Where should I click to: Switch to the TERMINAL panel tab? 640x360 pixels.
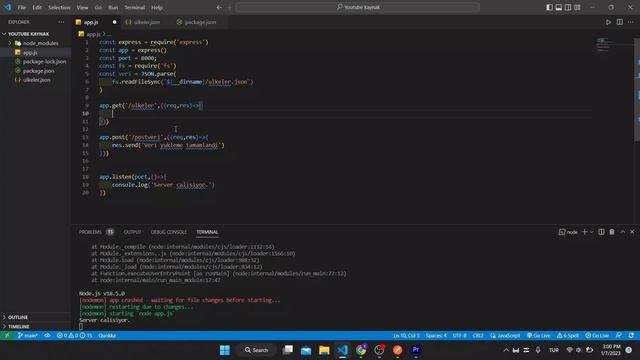click(207, 232)
